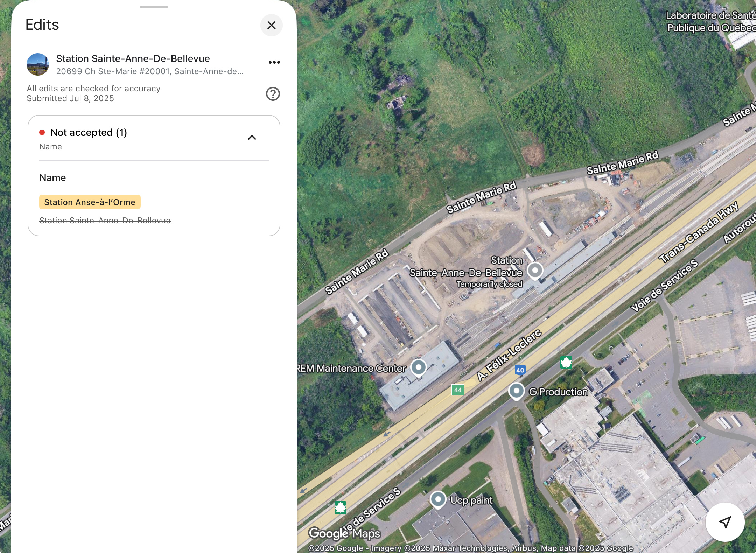Screen dimensions: 756x553
Task: Click the station thumbnail photo
Action: [x=38, y=64]
